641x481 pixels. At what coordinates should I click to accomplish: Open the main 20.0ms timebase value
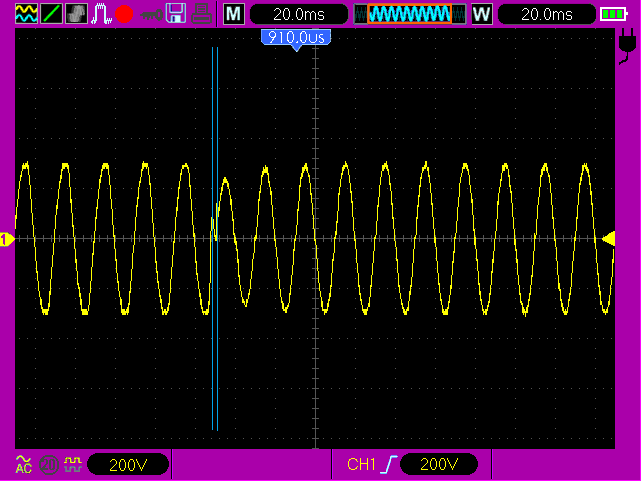point(298,14)
